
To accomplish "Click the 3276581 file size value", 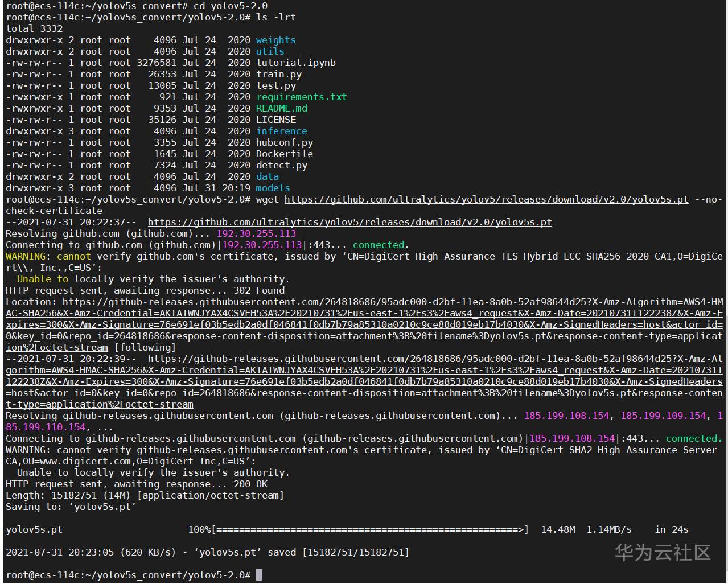I will (156, 63).
